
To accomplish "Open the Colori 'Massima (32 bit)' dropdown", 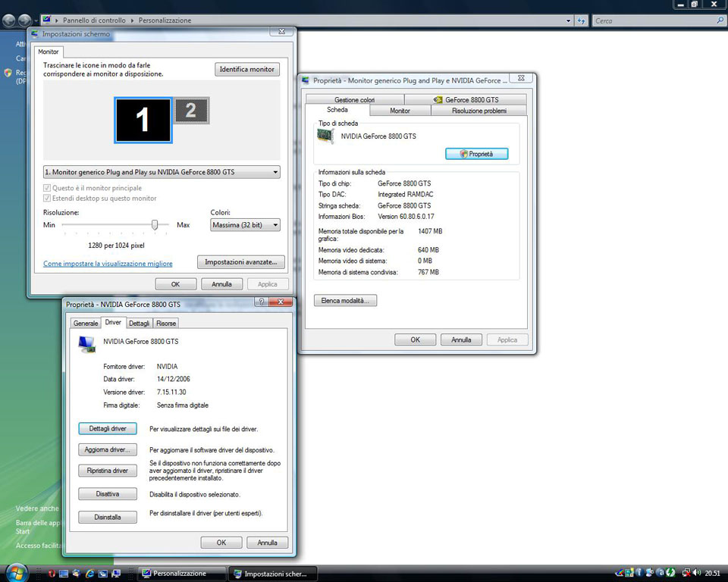I will [245, 225].
